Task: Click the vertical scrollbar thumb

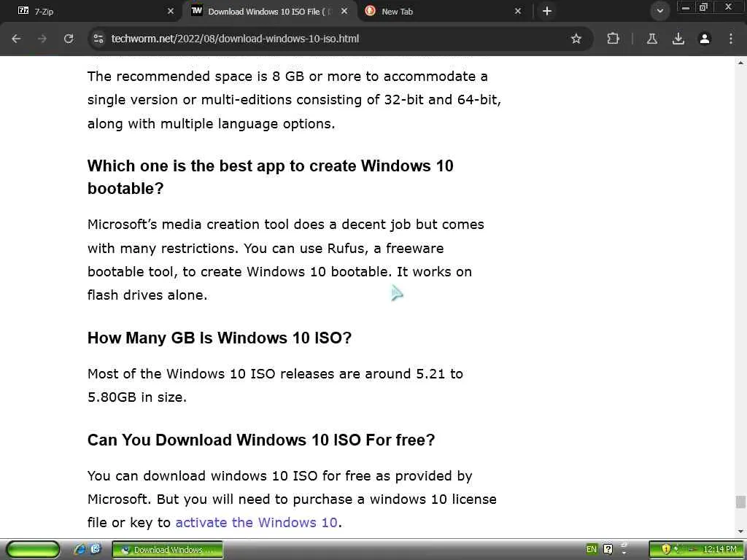Action: (740, 502)
